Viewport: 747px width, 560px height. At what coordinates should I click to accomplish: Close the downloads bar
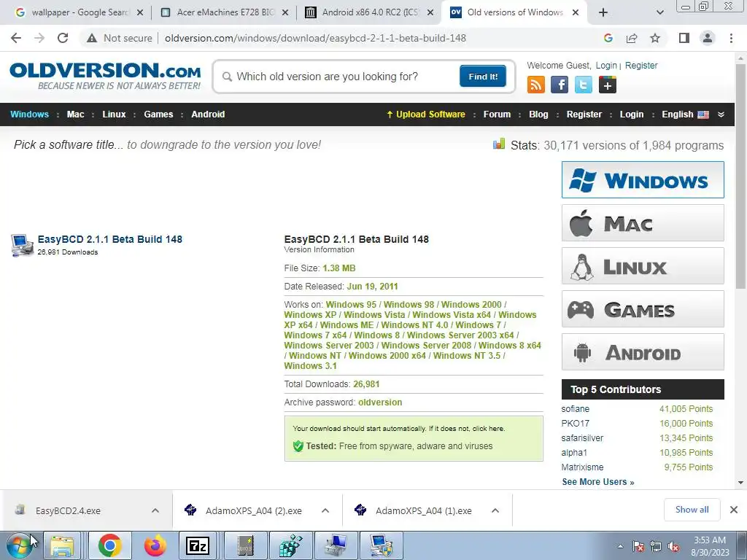(734, 510)
